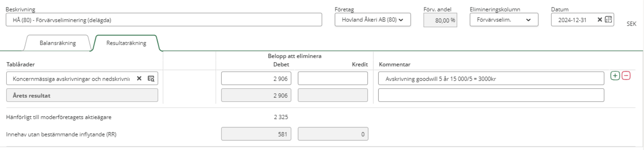The width and height of the screenshot is (644, 150).
Task: Expand the Elimineringskolumn dropdown
Action: (x=504, y=20)
